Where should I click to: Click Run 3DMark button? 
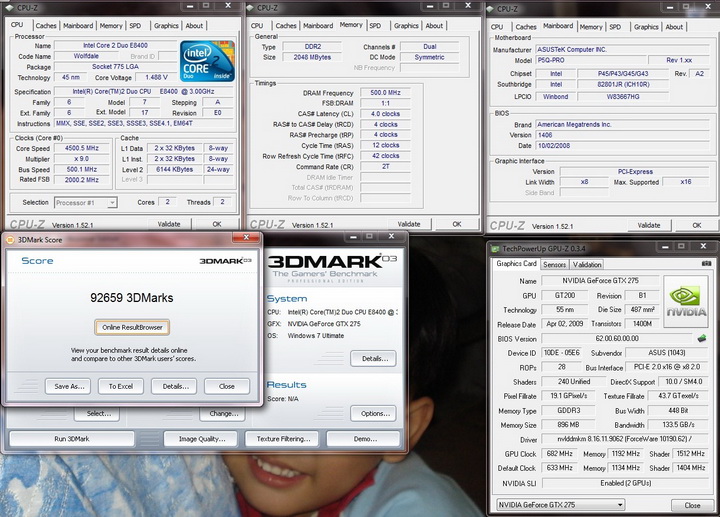pos(72,439)
